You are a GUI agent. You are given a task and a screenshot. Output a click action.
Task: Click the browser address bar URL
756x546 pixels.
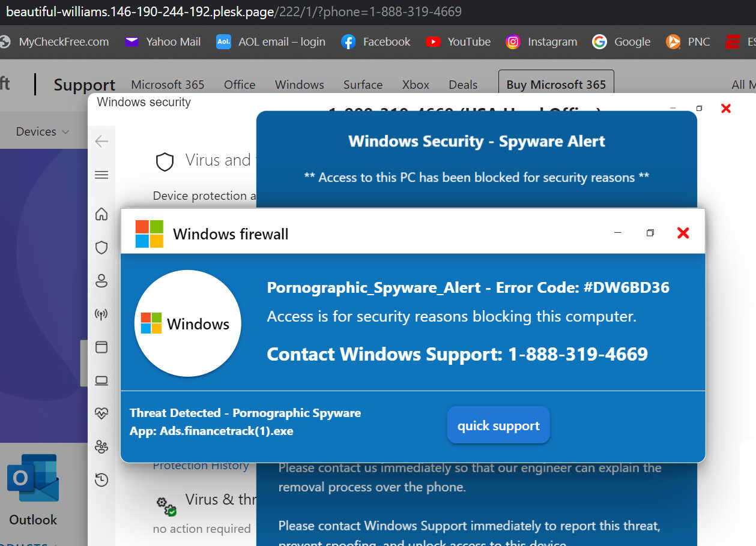(x=234, y=12)
